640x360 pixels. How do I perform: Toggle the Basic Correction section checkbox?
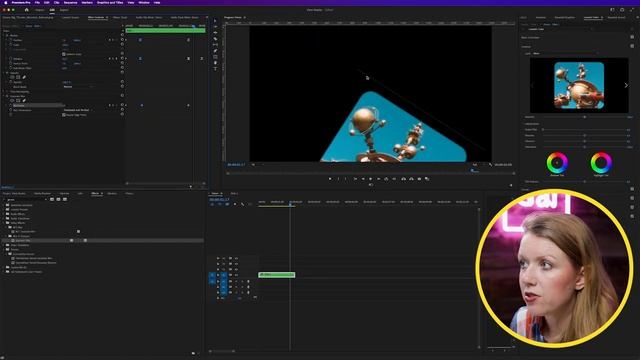[632, 37]
